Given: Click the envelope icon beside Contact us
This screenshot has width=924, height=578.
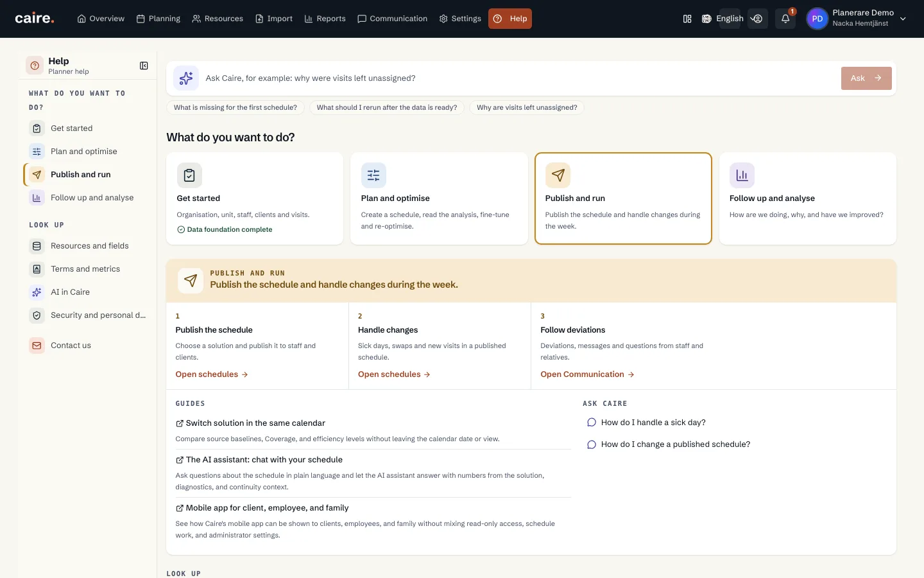Looking at the screenshot, I should coord(37,346).
